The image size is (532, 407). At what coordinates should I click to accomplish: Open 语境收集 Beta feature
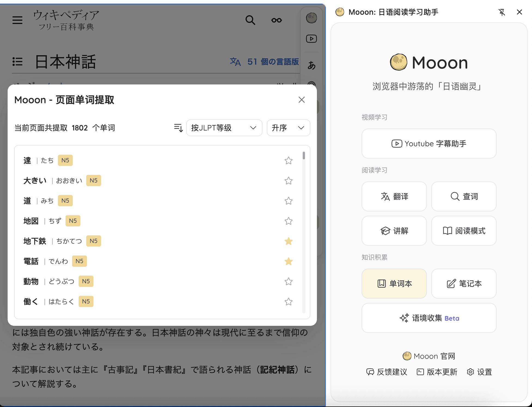click(x=429, y=318)
